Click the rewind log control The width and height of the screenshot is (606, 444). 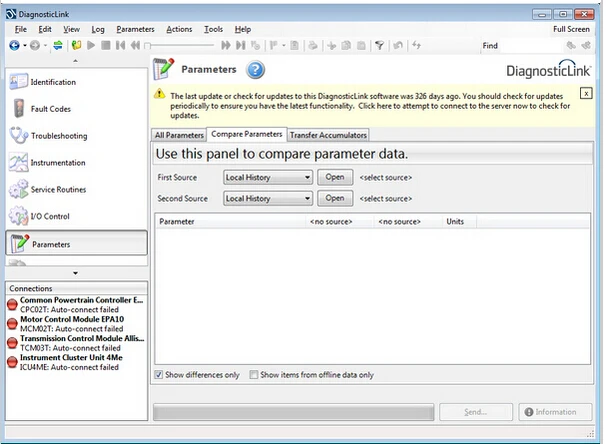click(x=135, y=46)
